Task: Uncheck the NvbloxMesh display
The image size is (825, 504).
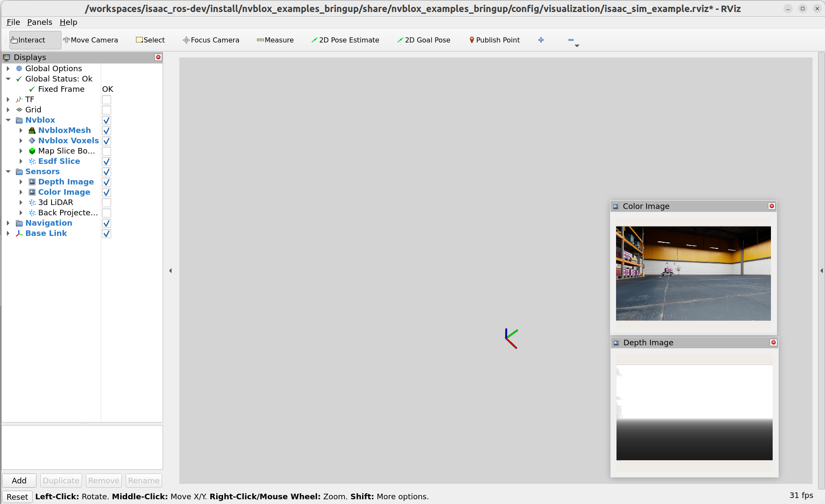Action: point(106,130)
